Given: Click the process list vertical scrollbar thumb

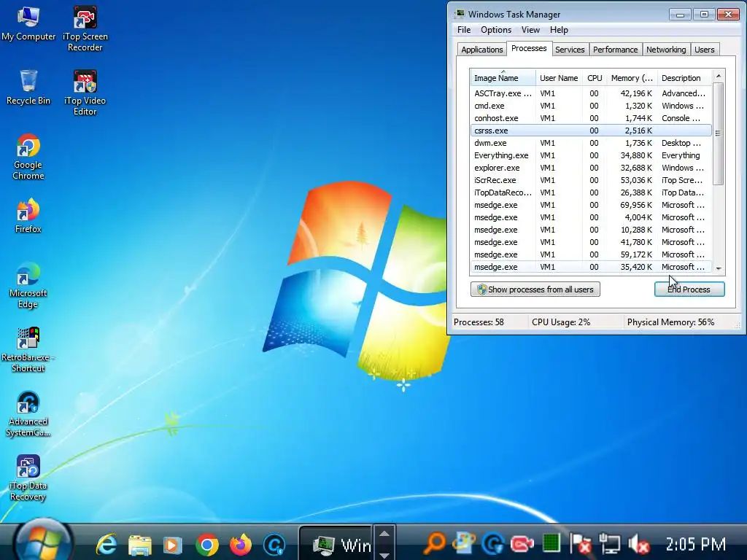Looking at the screenshot, I should pyautogui.click(x=719, y=133).
